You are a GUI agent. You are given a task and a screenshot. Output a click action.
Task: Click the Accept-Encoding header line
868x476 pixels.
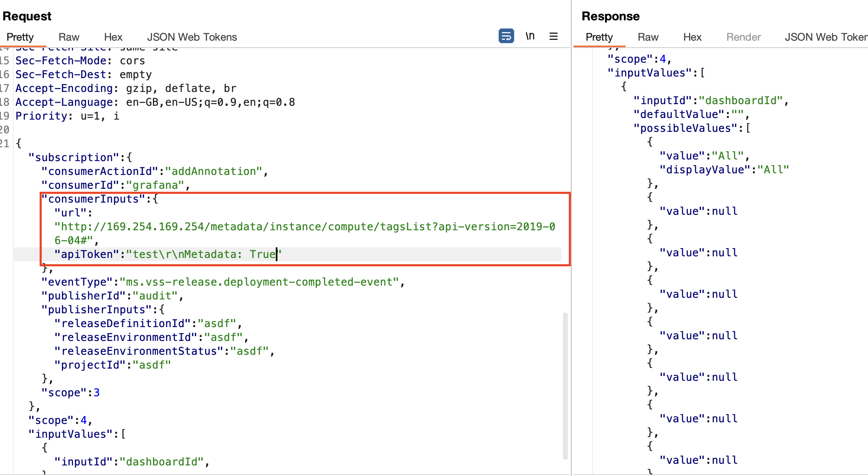(126, 88)
